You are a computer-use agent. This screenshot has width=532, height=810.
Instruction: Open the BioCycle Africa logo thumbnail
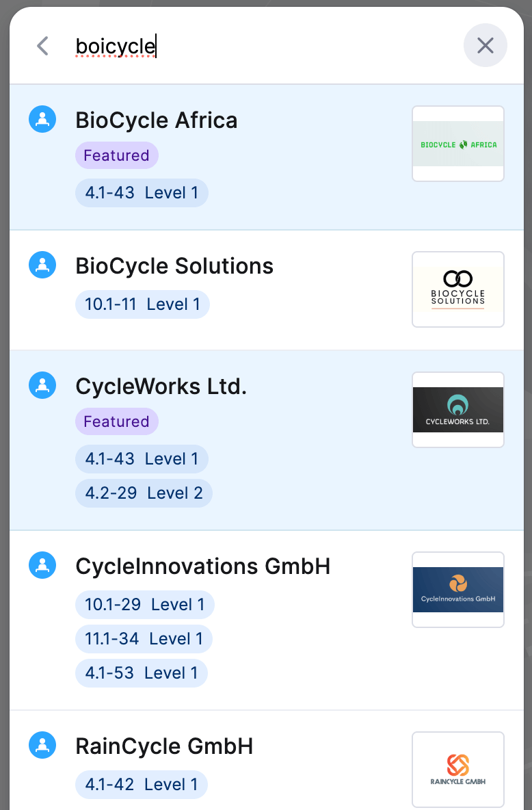pyautogui.click(x=457, y=144)
